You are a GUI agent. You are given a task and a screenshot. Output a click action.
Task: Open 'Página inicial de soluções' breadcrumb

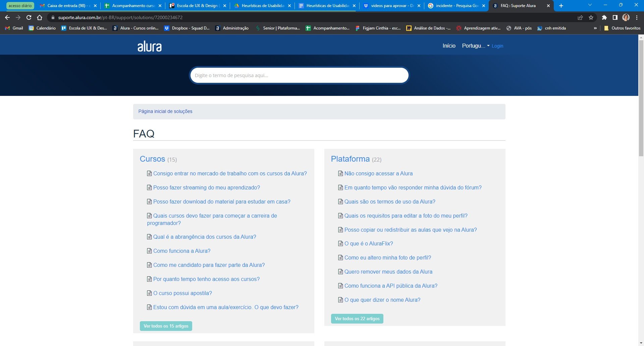click(x=165, y=111)
